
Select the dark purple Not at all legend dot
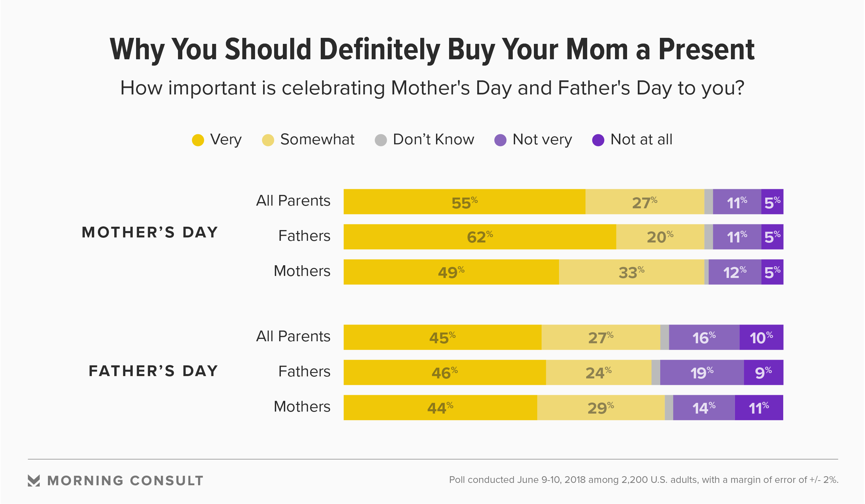[598, 140]
